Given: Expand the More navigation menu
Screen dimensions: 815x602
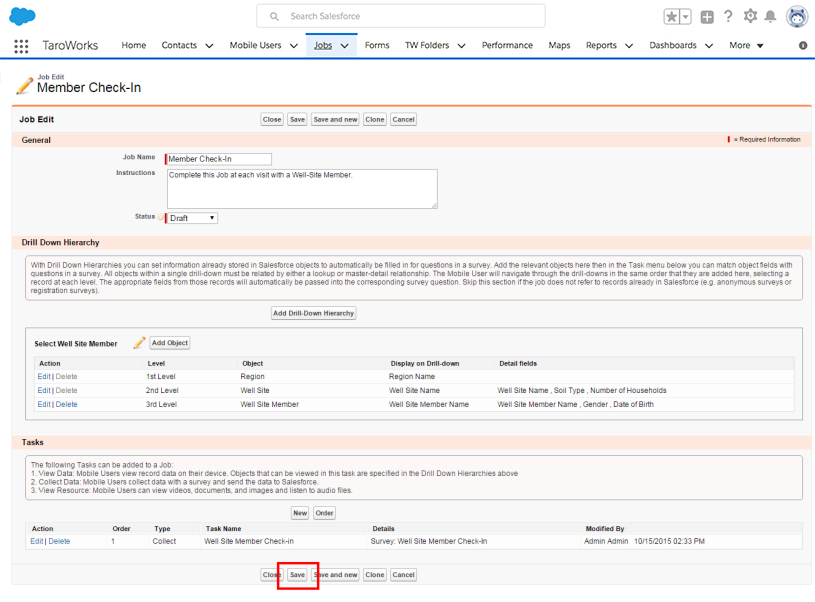Looking at the screenshot, I should click(x=746, y=46).
